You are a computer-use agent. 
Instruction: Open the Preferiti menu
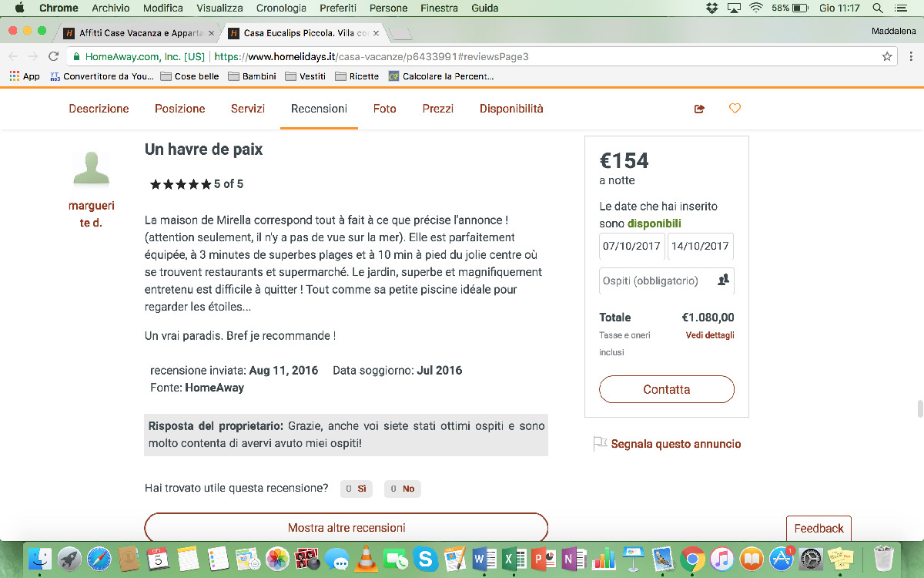point(337,8)
